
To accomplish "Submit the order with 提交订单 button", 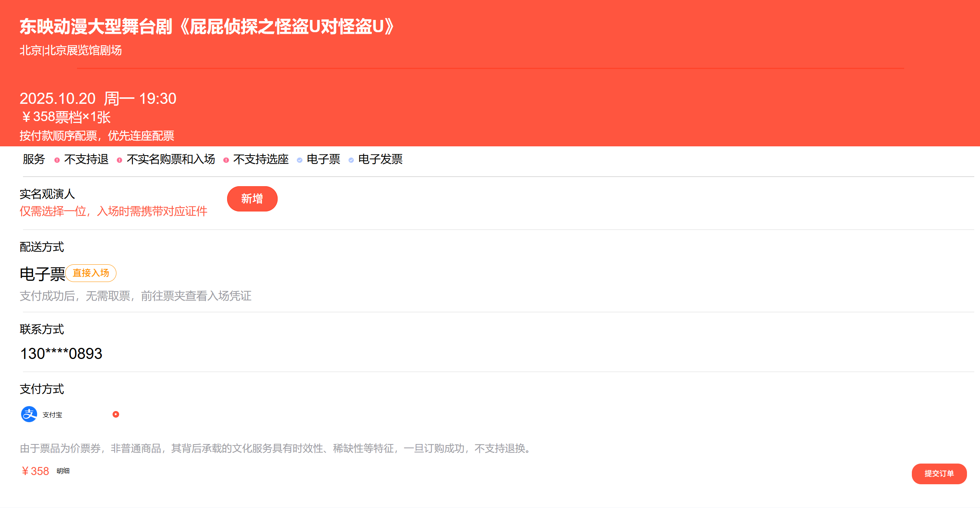I will [x=939, y=474].
